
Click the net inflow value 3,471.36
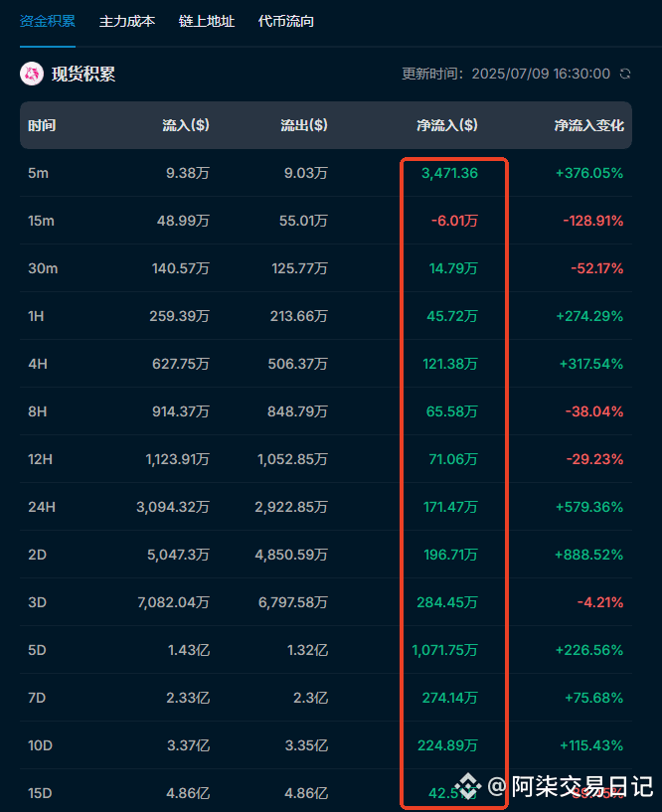coord(449,173)
